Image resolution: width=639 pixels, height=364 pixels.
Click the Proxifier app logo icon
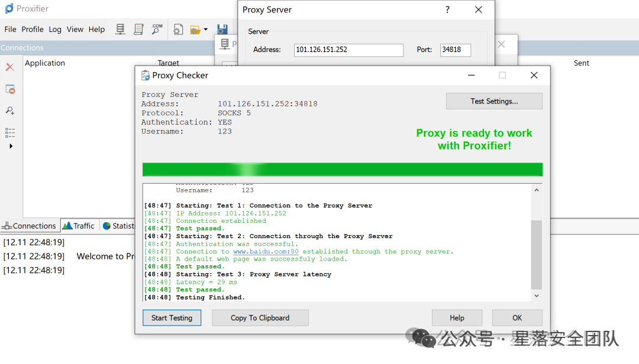click(9, 8)
